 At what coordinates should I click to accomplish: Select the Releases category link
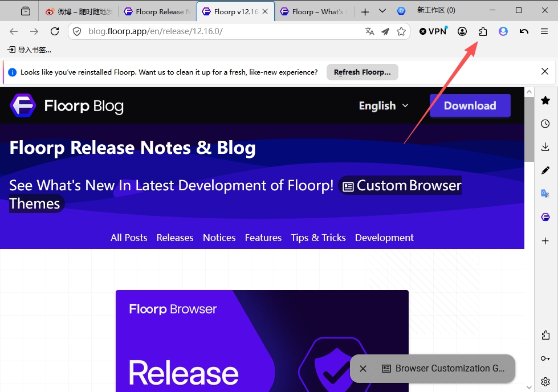pyautogui.click(x=175, y=238)
